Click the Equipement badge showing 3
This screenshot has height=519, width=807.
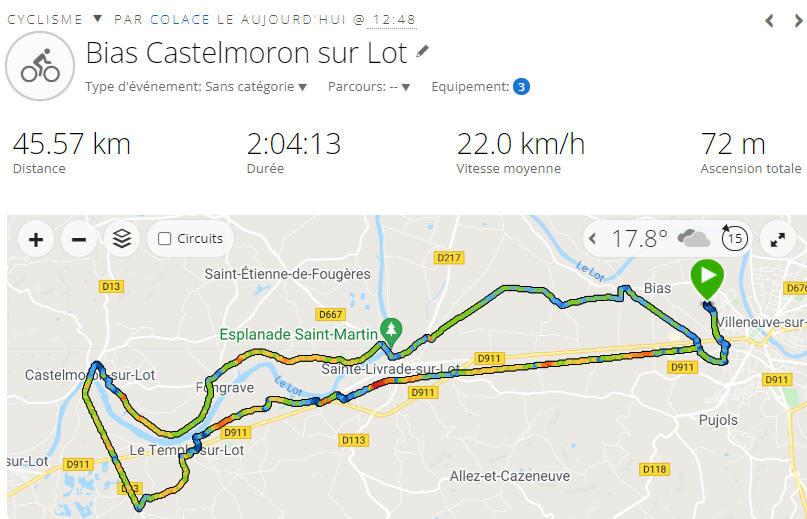click(x=521, y=86)
